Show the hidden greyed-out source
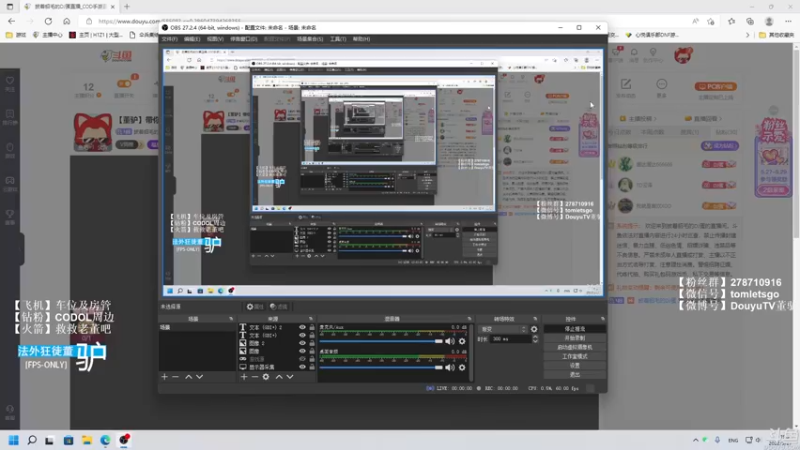The height and width of the screenshot is (450, 800). tap(302, 359)
